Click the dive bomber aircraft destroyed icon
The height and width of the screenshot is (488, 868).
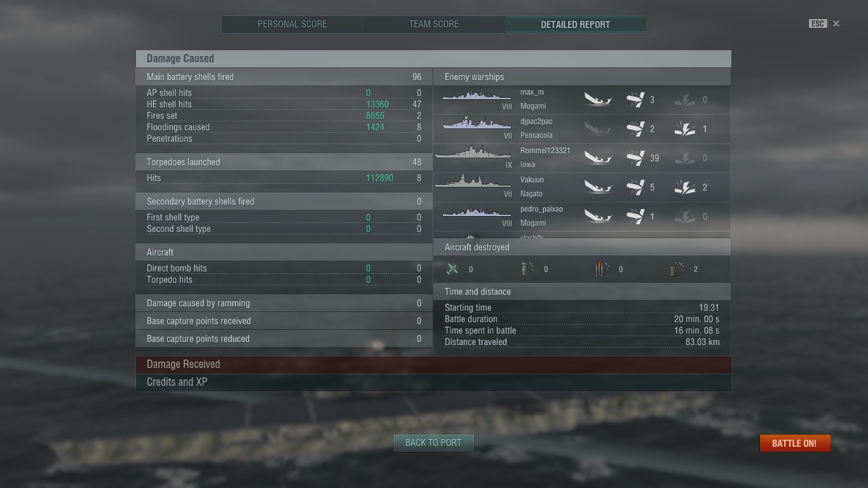(x=527, y=269)
